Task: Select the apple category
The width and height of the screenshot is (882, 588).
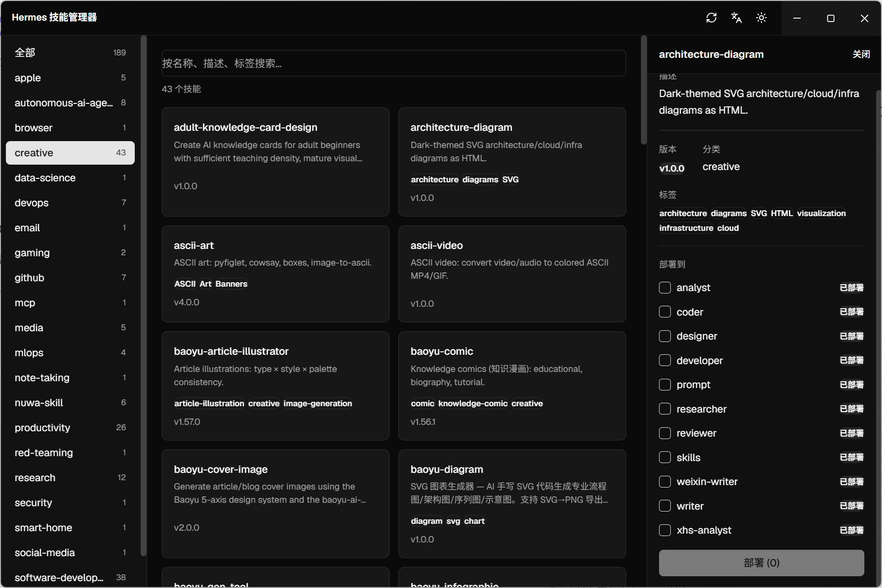Action: [x=70, y=78]
